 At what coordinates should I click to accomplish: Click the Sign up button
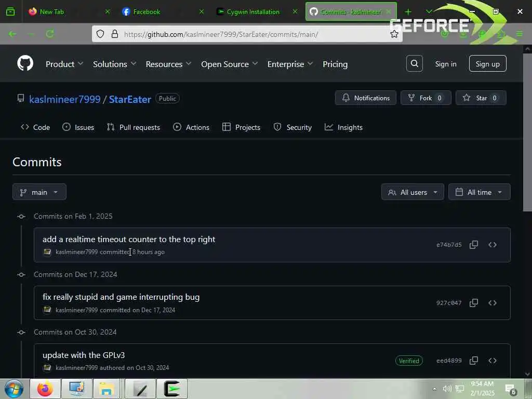(x=487, y=63)
